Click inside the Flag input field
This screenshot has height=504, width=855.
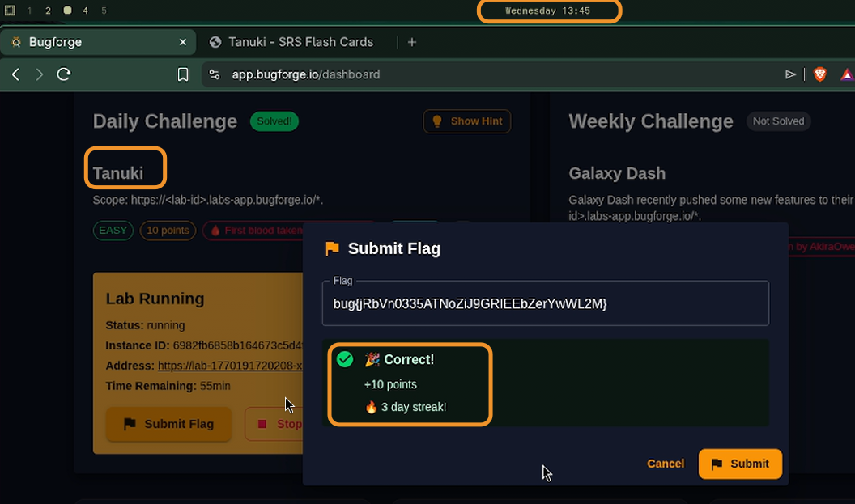pyautogui.click(x=545, y=304)
